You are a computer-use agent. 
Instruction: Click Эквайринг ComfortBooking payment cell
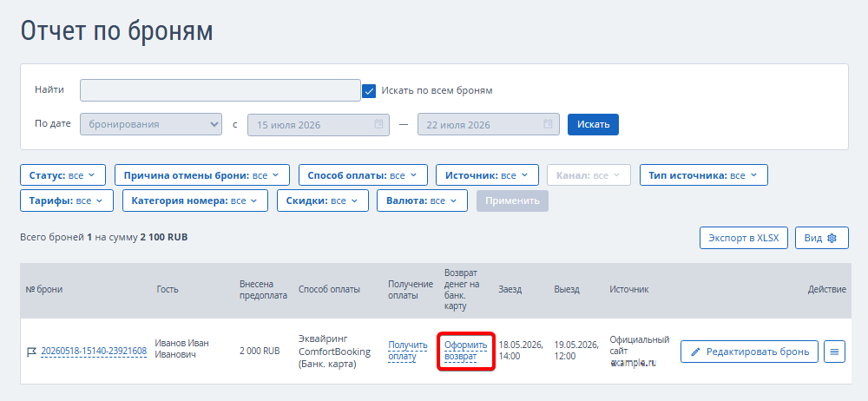click(x=334, y=352)
